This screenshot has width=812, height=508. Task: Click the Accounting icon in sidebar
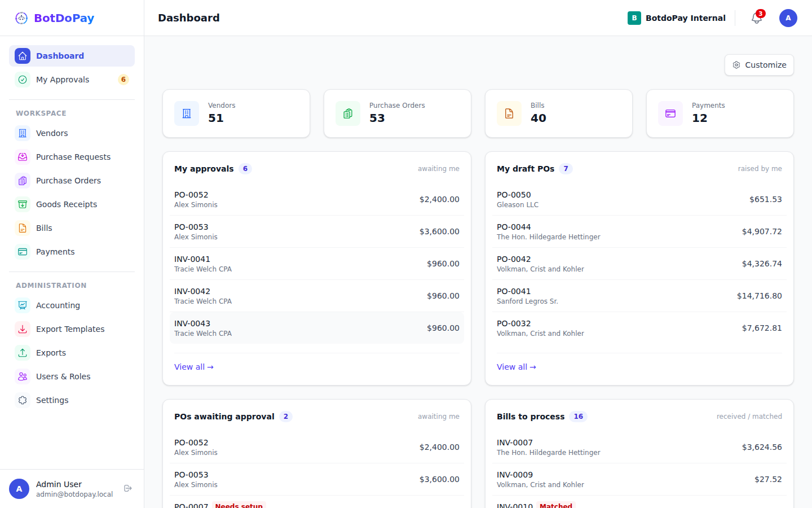pyautogui.click(x=23, y=305)
